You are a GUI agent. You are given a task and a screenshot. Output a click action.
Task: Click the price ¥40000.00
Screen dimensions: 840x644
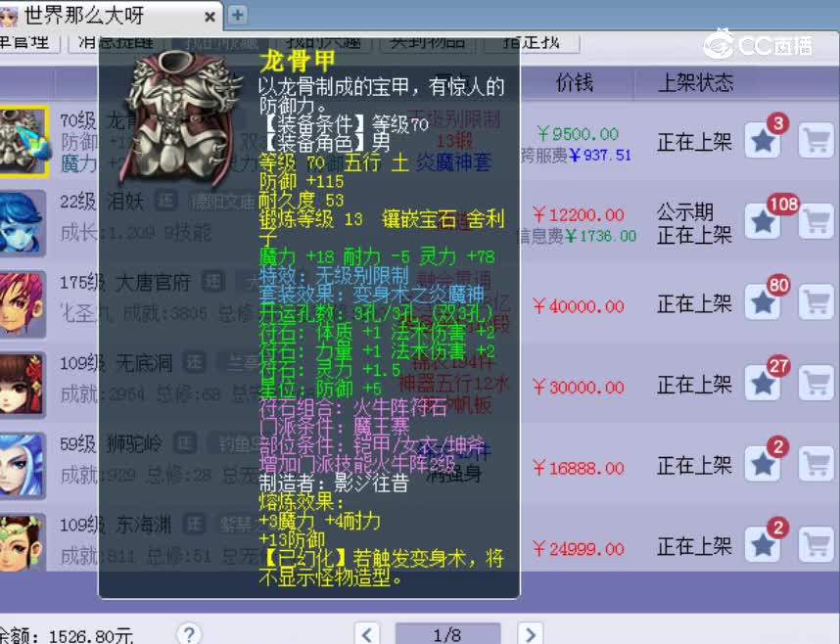coord(579,306)
